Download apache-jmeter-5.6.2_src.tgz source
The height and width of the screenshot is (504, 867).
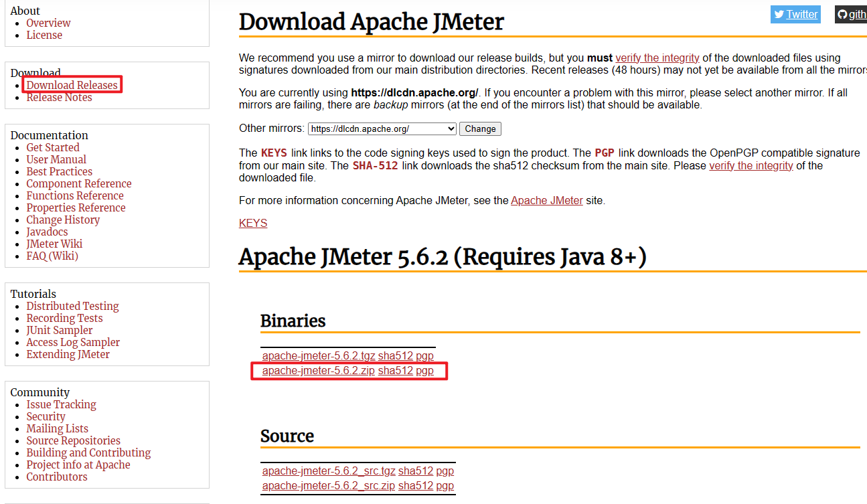coord(329,471)
